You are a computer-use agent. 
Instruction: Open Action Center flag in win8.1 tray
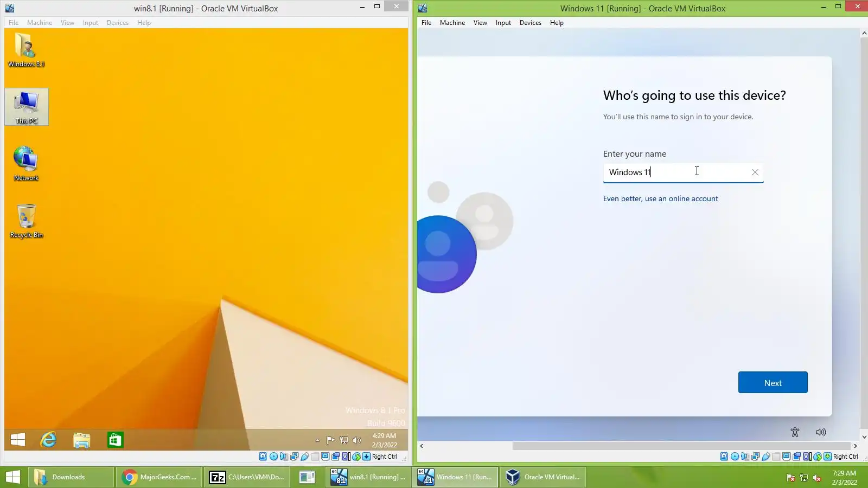tap(330, 440)
